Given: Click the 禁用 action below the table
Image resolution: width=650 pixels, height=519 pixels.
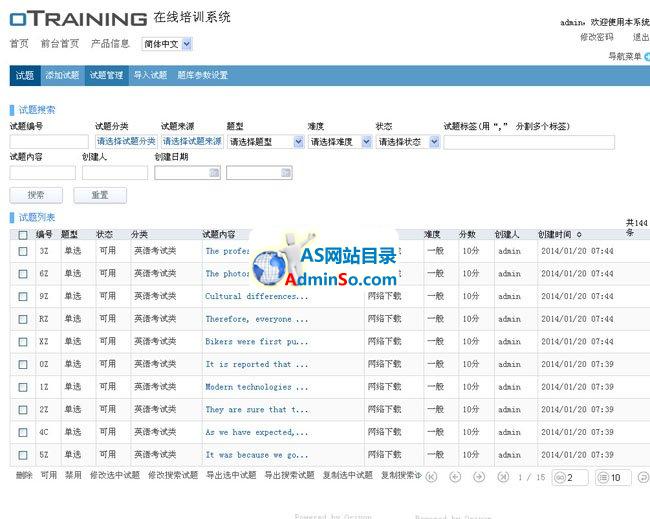Looking at the screenshot, I should [73, 475].
